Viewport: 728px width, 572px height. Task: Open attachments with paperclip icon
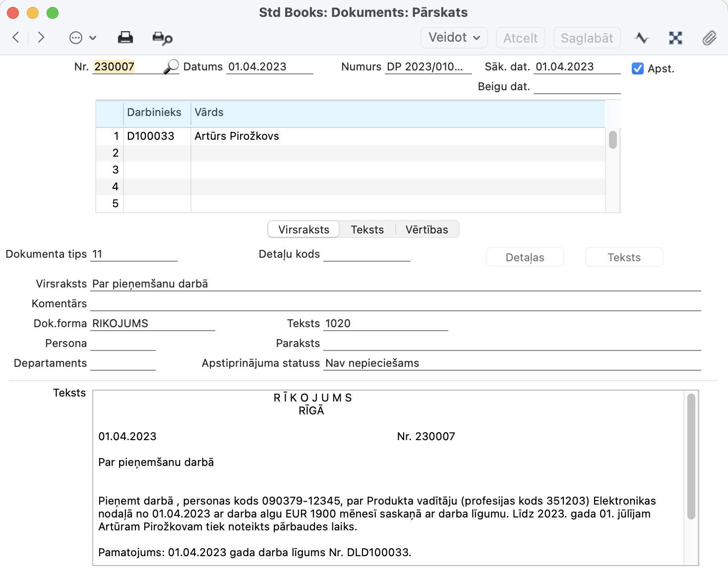710,38
